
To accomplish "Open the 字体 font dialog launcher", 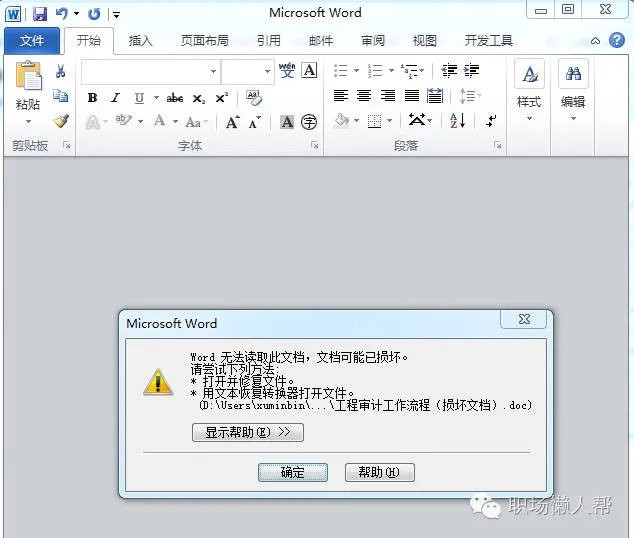I will coord(315,145).
